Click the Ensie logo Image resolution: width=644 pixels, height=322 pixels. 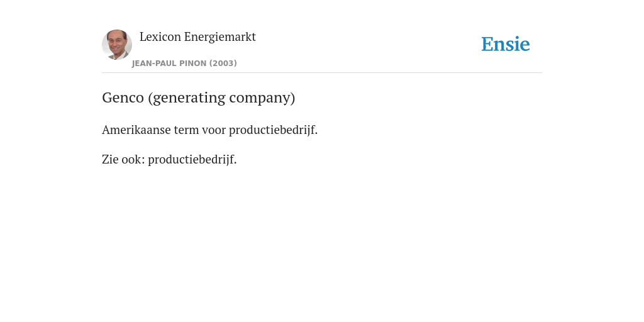coord(506,44)
